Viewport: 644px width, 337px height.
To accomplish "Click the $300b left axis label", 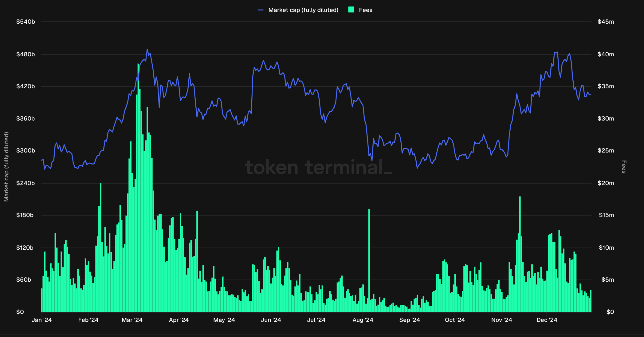I will coord(26,151).
